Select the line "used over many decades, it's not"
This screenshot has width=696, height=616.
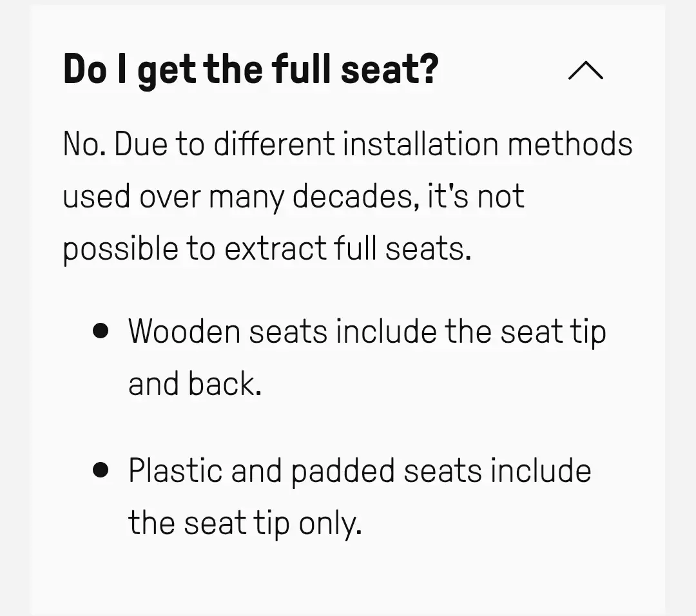pyautogui.click(x=293, y=197)
